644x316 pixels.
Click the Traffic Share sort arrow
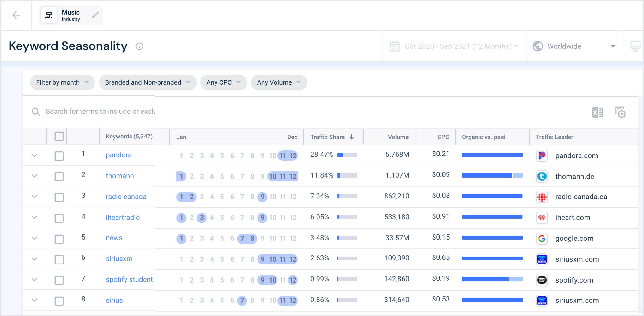352,137
